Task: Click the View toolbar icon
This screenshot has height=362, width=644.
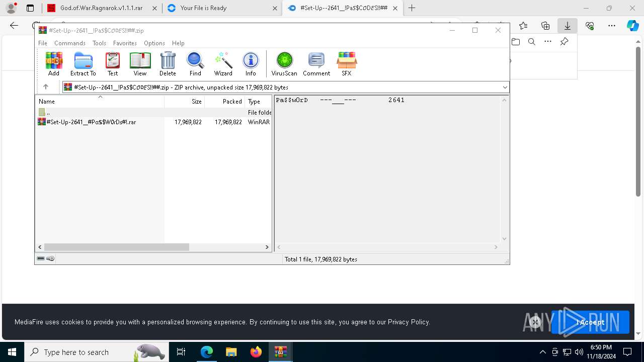Action: (140, 64)
